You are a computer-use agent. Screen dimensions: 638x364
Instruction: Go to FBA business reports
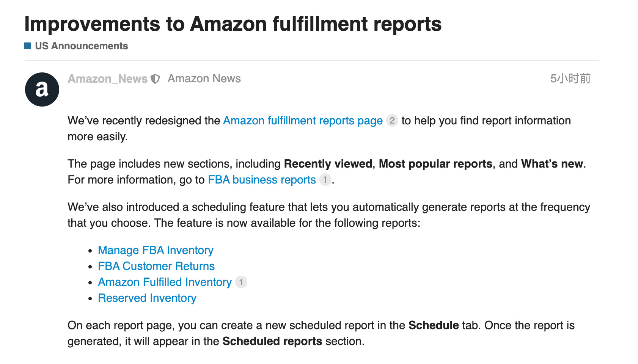pos(262,180)
